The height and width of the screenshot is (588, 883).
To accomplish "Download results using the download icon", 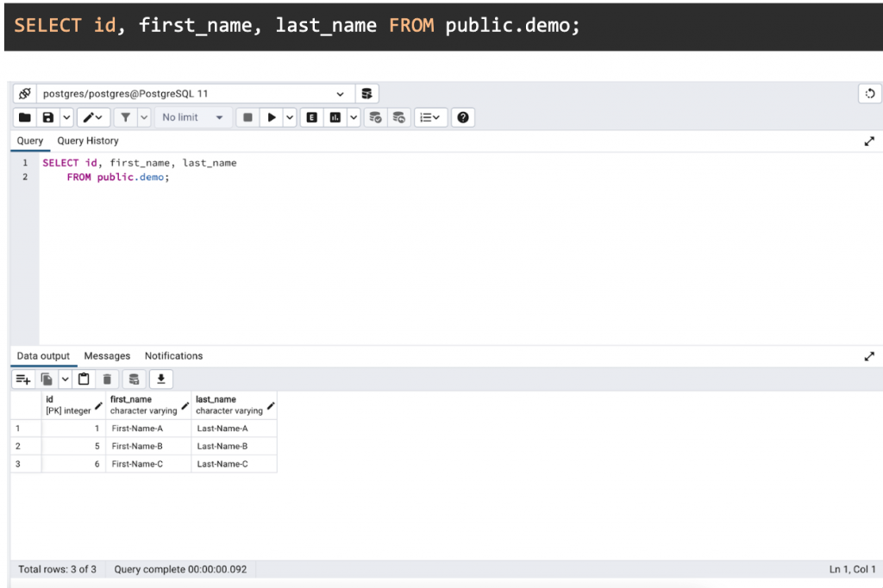I will [x=161, y=378].
